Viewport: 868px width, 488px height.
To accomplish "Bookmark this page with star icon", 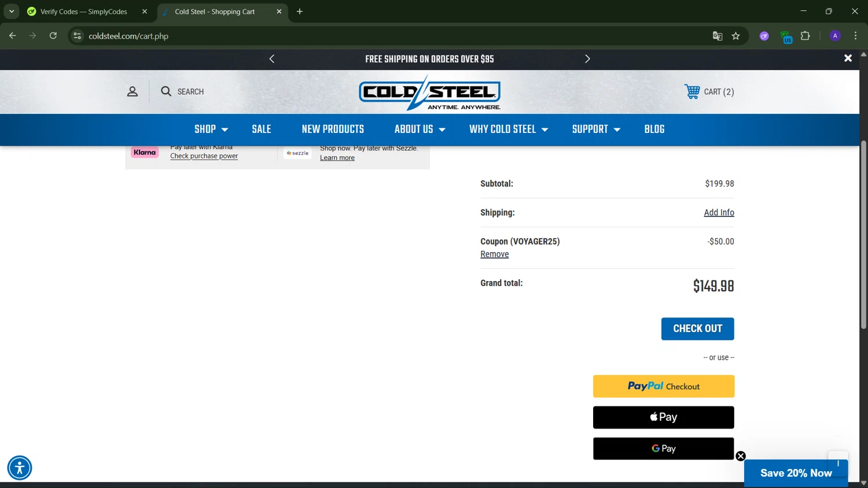I will [736, 36].
